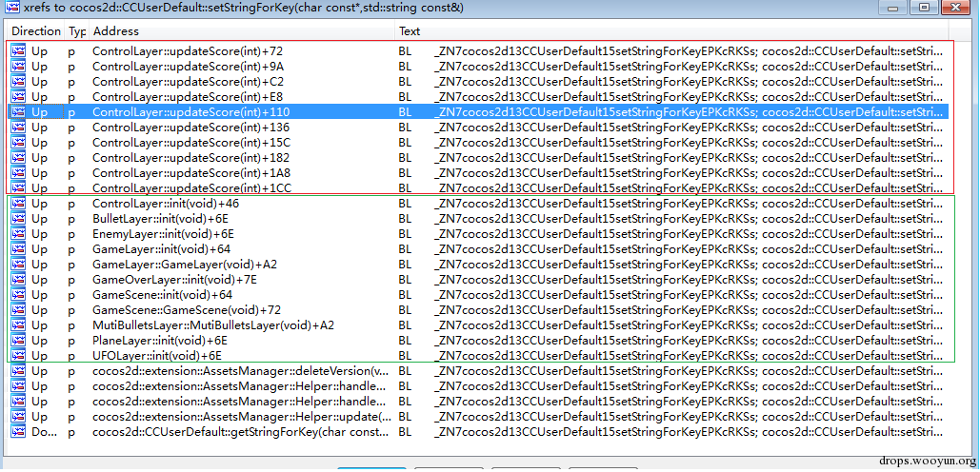Select address ControlLayer::updateScore(int)+E8
The height and width of the screenshot is (472, 980).
click(x=189, y=97)
